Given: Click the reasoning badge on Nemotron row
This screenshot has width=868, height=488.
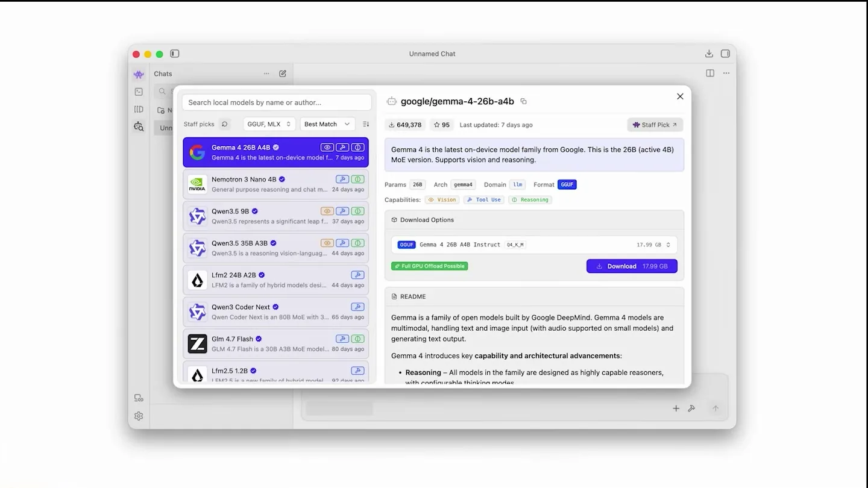Looking at the screenshot, I should point(358,179).
